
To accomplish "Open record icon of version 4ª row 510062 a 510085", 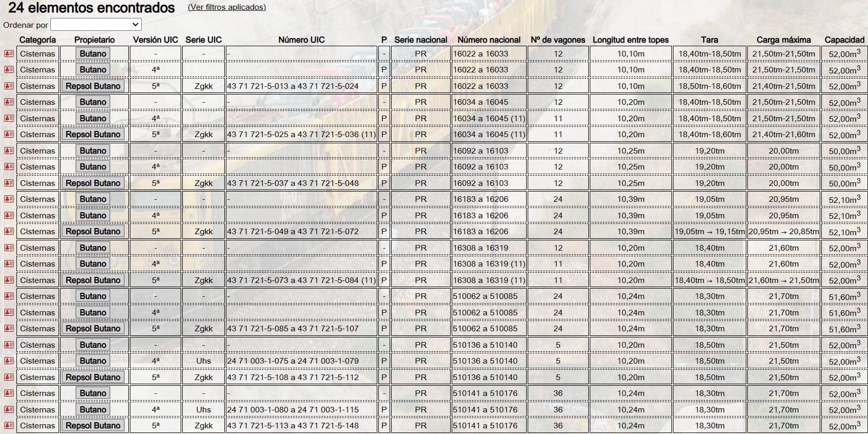I will click(9, 312).
